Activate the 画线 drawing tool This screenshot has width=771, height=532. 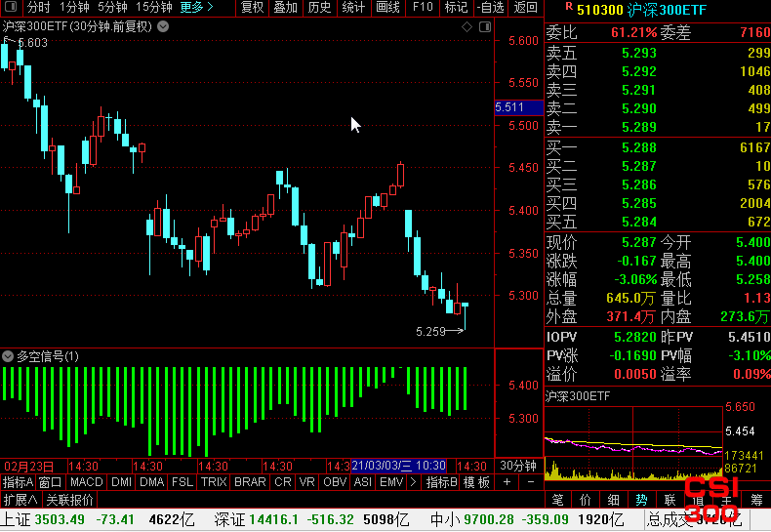tap(388, 7)
